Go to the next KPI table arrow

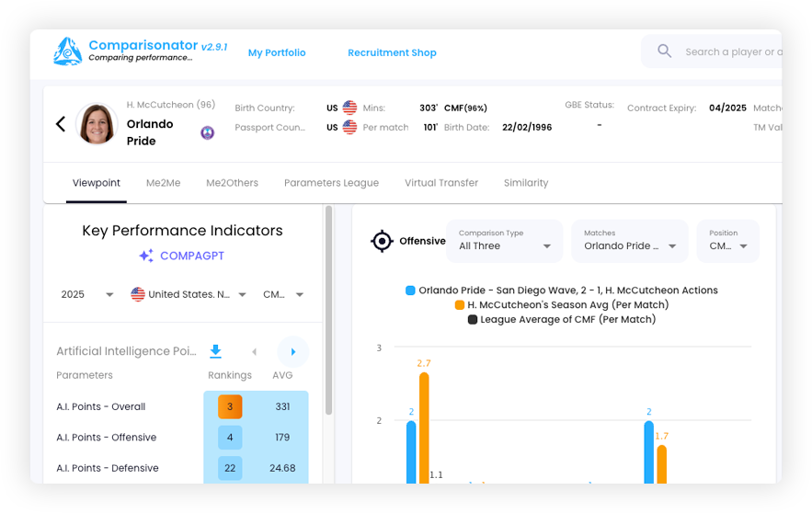[x=293, y=352]
